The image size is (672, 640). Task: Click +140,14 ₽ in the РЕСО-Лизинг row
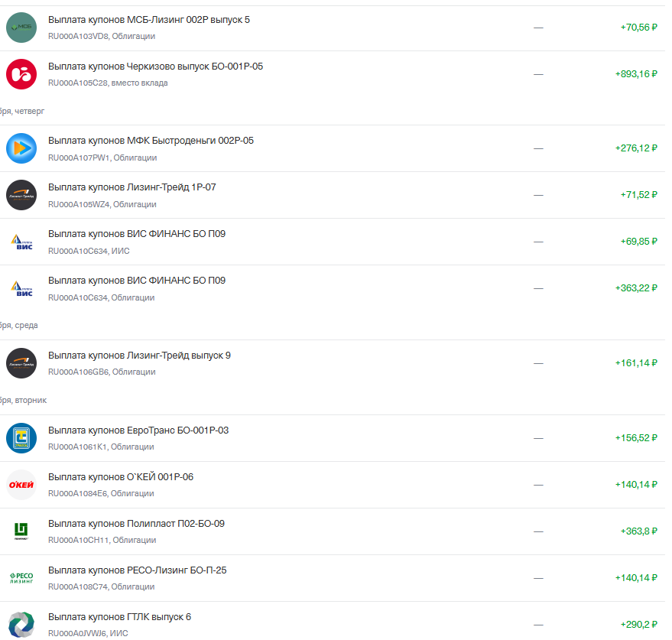coord(636,578)
